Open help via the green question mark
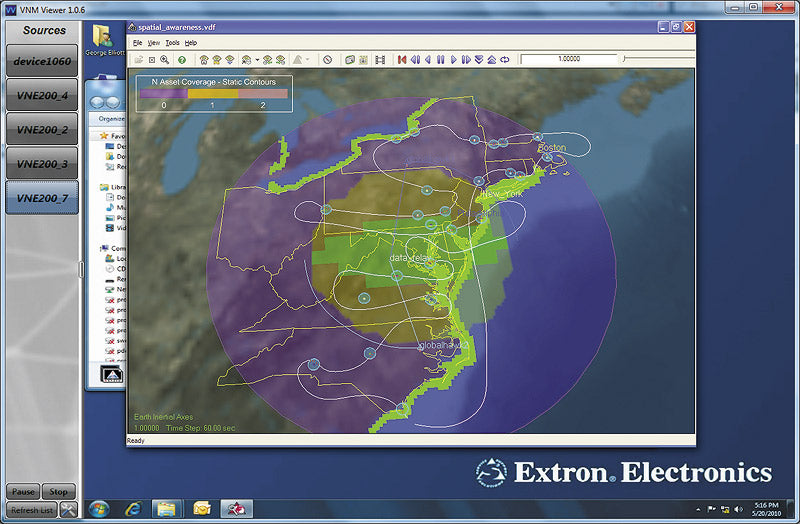 pos(182,60)
